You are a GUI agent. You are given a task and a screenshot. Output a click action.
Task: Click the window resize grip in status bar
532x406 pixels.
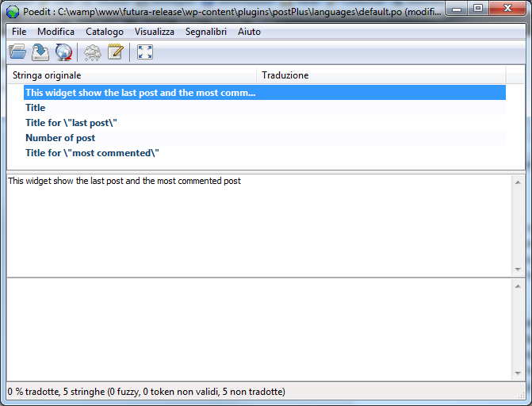522,395
